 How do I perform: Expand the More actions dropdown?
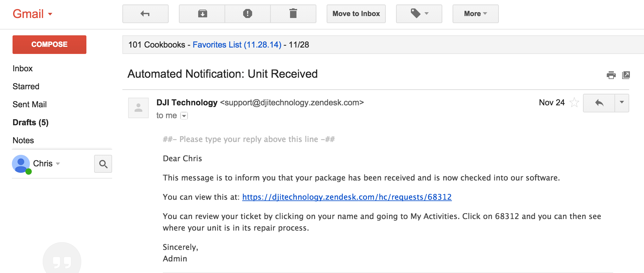click(x=475, y=14)
